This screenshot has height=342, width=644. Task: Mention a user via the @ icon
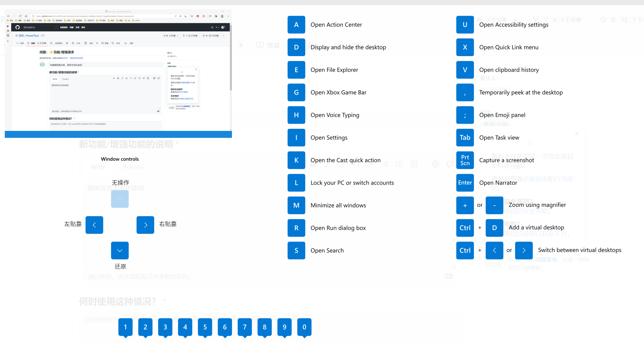[154, 78]
